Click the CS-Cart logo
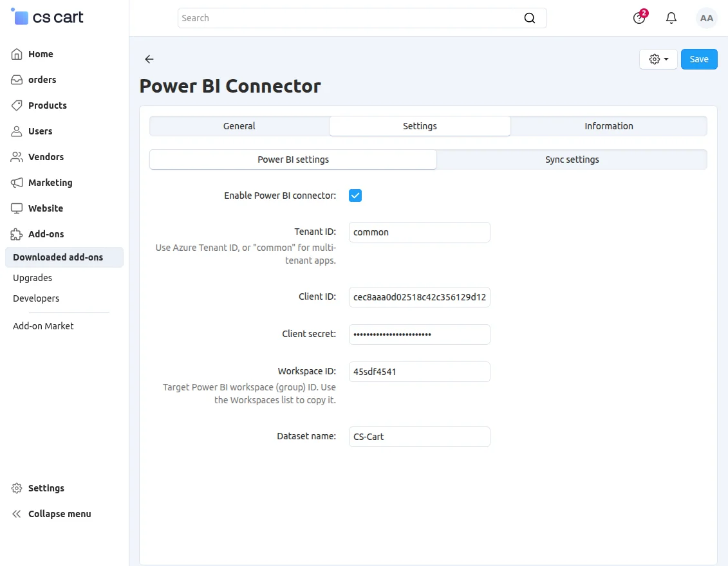 coord(48,17)
